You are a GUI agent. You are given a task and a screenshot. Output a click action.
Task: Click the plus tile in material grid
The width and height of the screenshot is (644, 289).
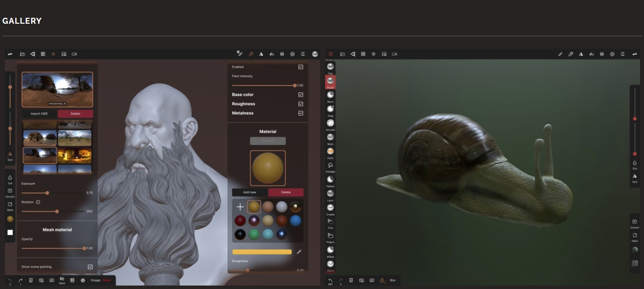(240, 207)
